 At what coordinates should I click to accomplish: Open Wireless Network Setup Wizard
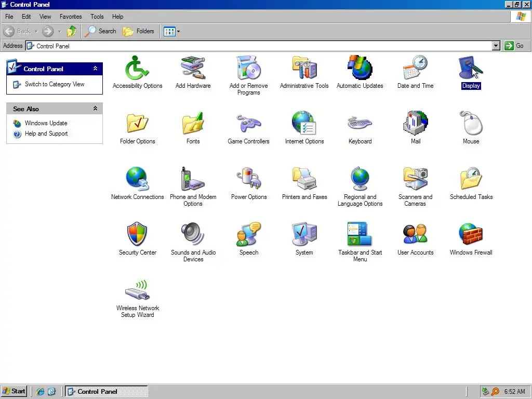(137, 290)
